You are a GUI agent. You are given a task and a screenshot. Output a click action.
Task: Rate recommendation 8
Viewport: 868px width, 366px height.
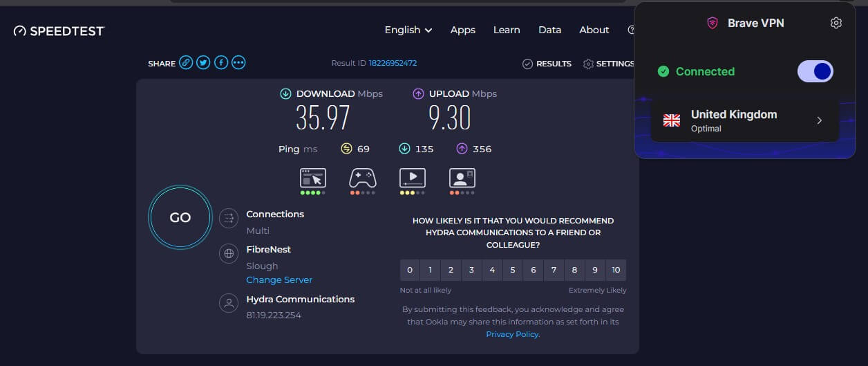[x=574, y=270]
